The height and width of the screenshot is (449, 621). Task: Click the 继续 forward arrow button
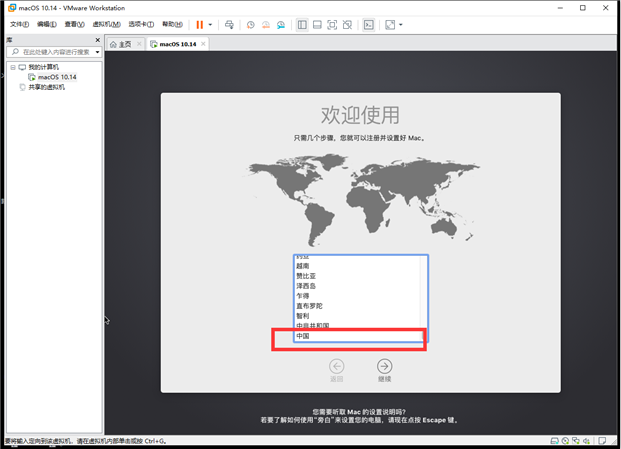pyautogui.click(x=384, y=367)
